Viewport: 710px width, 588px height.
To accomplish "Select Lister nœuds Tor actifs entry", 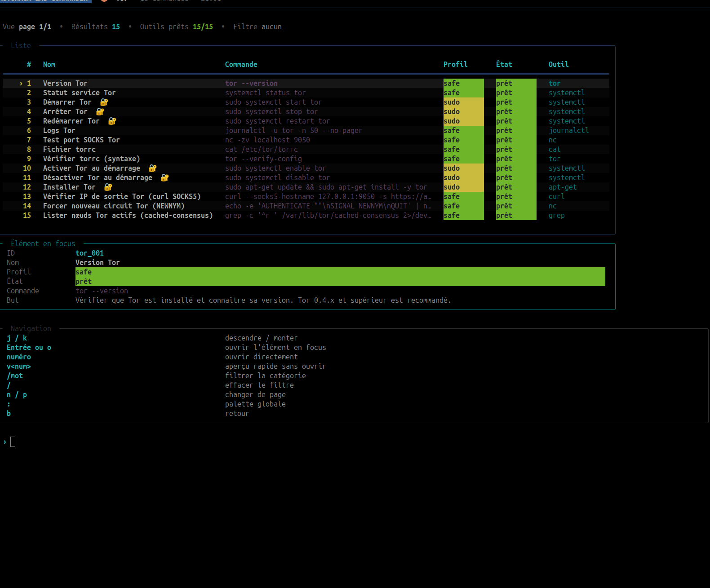I will click(306, 215).
